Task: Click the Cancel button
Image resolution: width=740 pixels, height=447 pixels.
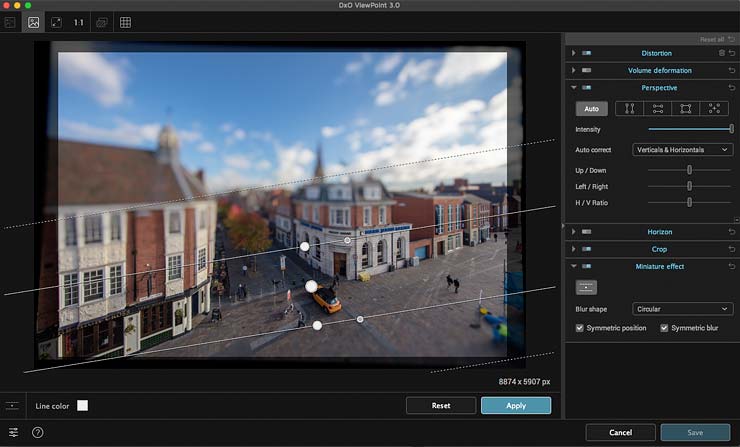Action: pyautogui.click(x=620, y=432)
